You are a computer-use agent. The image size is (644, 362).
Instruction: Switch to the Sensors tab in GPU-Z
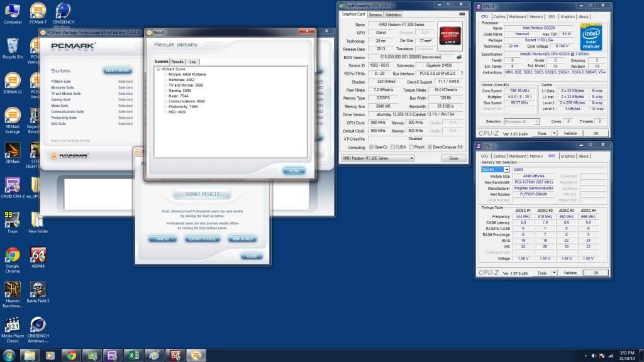(375, 15)
